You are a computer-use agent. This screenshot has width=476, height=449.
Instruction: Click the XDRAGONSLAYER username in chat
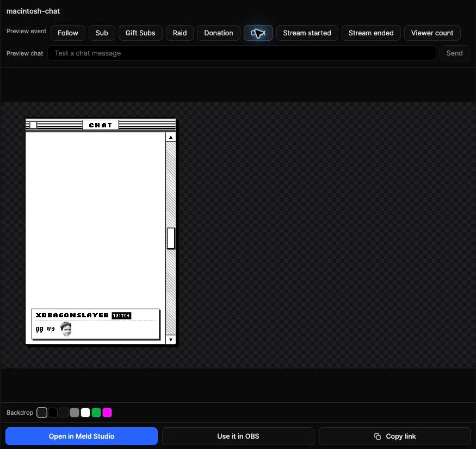(x=72, y=315)
